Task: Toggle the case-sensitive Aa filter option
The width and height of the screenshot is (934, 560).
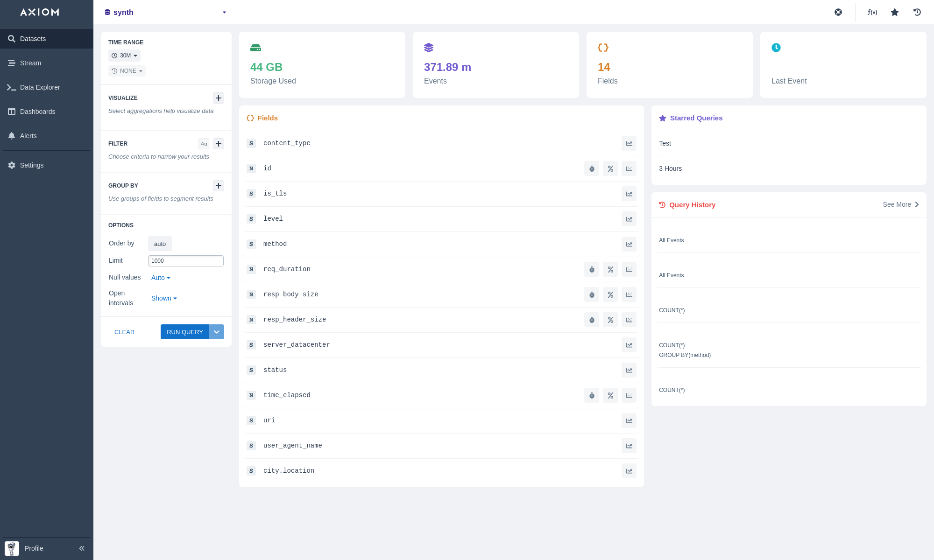Action: [204, 144]
